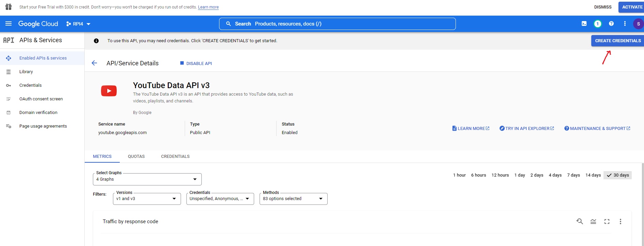Select the 6 hours time range
This screenshot has width=644, height=246.
[478, 175]
